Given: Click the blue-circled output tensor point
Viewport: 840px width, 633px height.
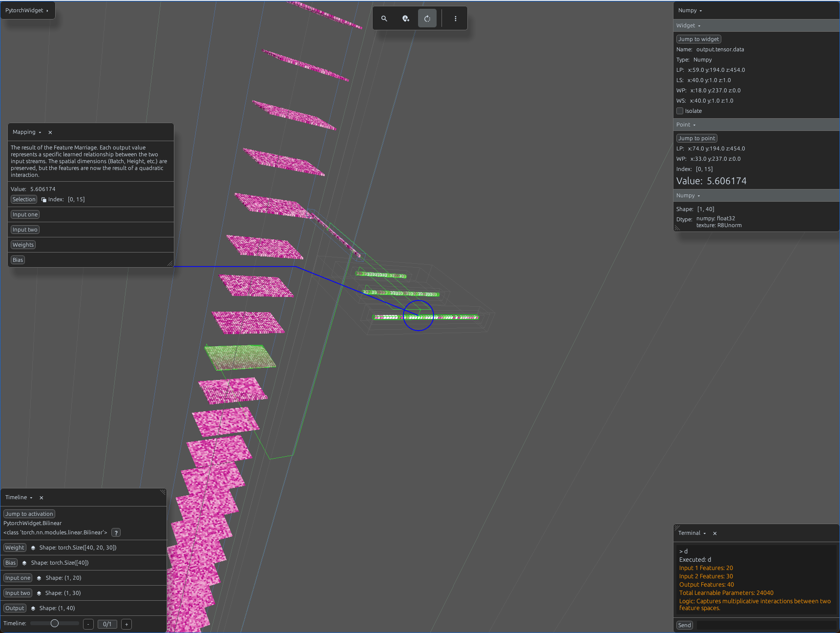Looking at the screenshot, I should (419, 316).
